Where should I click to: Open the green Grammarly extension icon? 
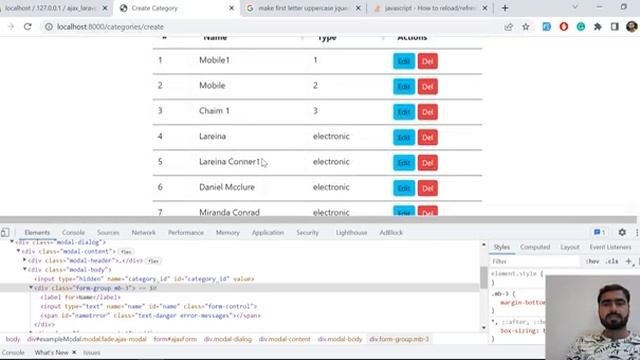pyautogui.click(x=581, y=27)
